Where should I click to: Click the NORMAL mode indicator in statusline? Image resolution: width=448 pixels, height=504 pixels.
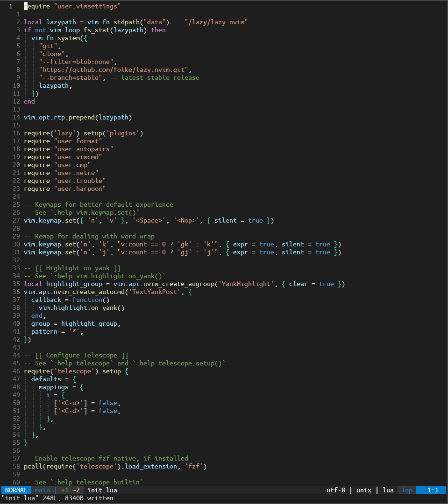coord(16,490)
